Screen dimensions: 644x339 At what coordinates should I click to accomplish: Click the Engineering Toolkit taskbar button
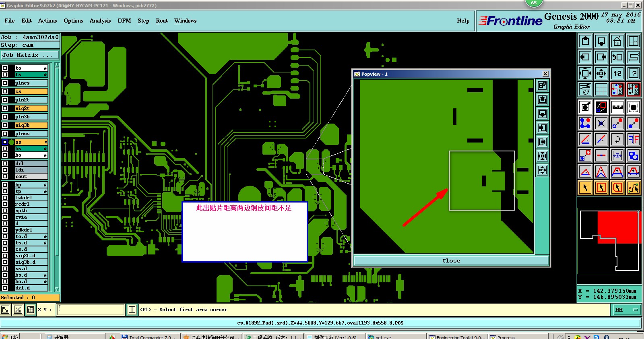(x=458, y=337)
